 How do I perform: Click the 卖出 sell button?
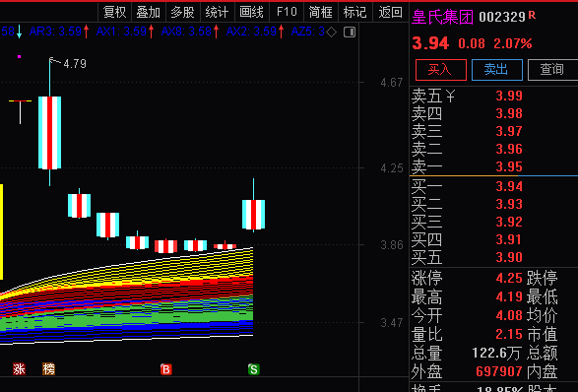(x=497, y=69)
